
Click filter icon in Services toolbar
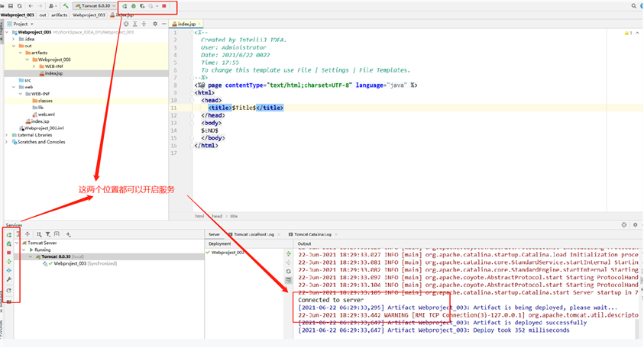tap(47, 234)
